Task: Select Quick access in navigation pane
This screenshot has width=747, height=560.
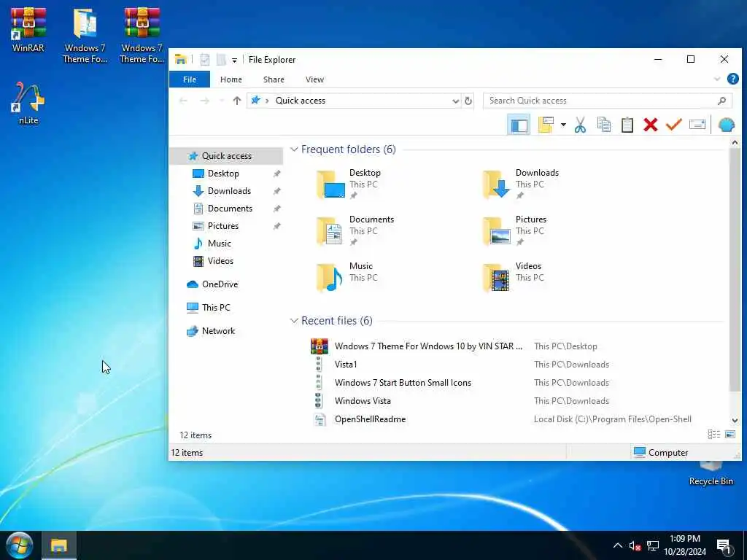Action: pyautogui.click(x=226, y=156)
